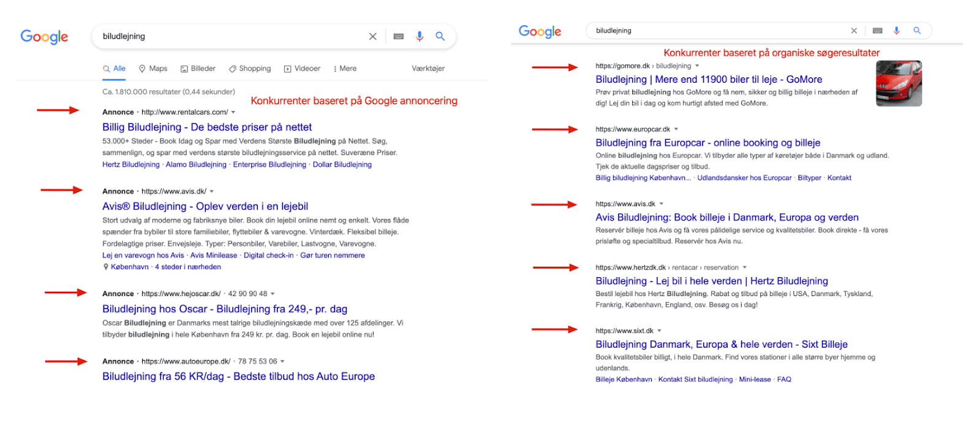The width and height of the screenshot is (980, 431).
Task: Open the dropdown arrow next to sixt.dk URL
Action: click(x=659, y=330)
